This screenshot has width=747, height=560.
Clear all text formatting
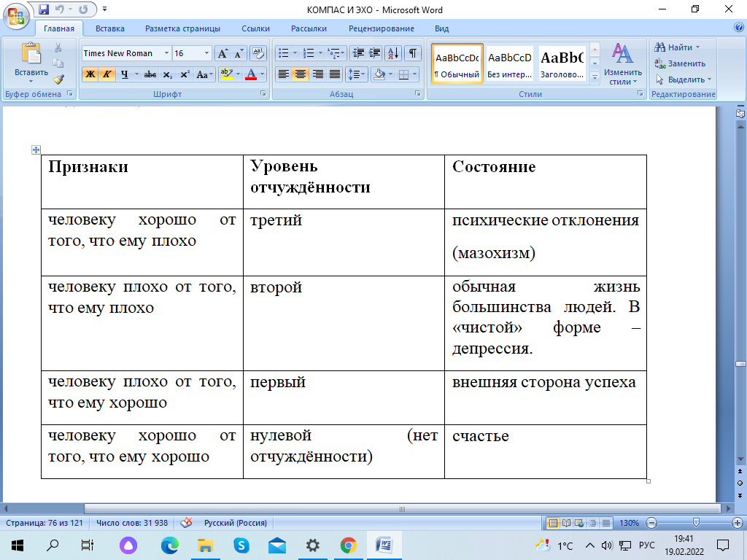coord(258,53)
